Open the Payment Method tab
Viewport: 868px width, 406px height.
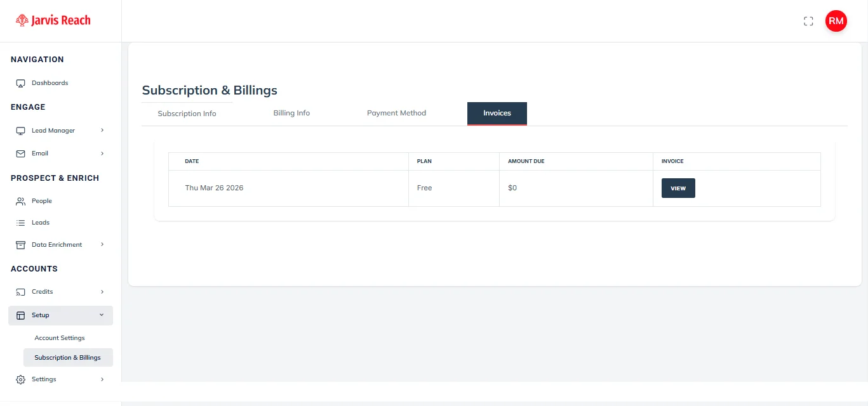[x=396, y=113]
